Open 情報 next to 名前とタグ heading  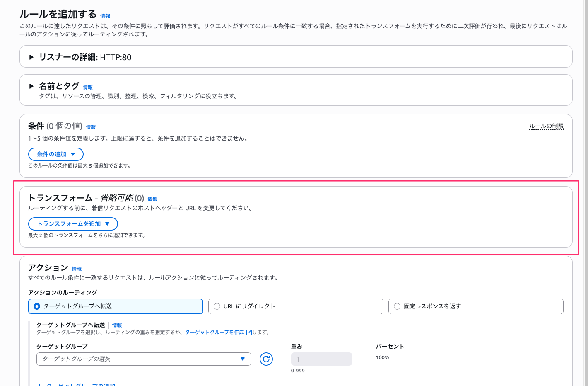click(x=88, y=87)
